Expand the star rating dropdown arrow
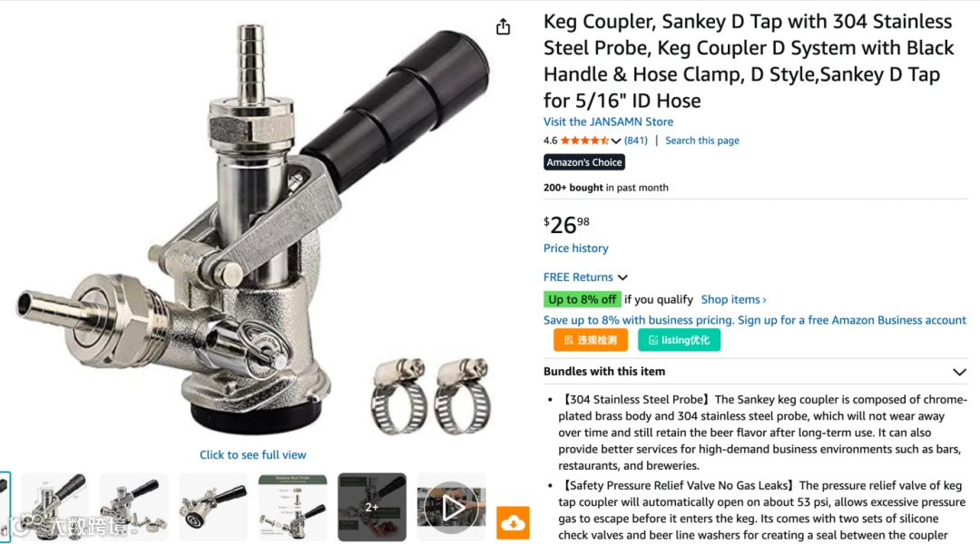Viewport: 980px width, 544px height. [x=615, y=141]
